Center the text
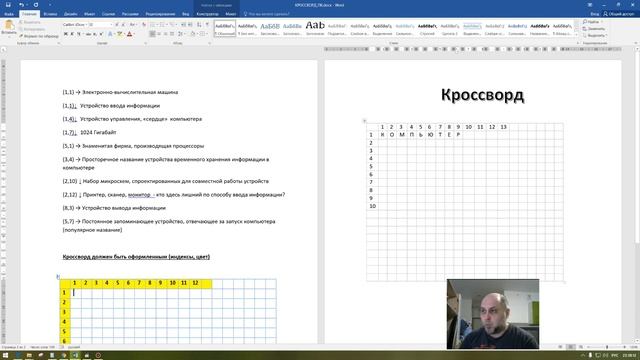Screen dimensions: 640x360 (159, 34)
